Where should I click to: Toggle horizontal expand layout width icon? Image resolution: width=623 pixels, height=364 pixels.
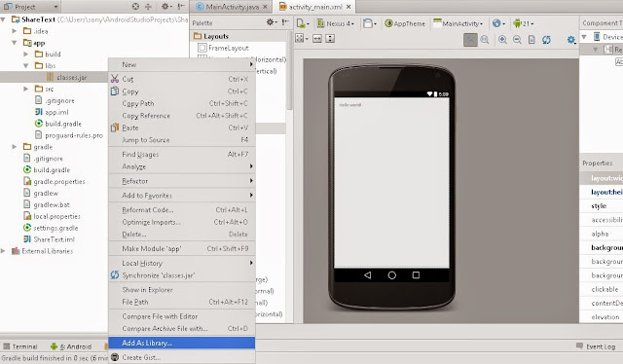317,38
